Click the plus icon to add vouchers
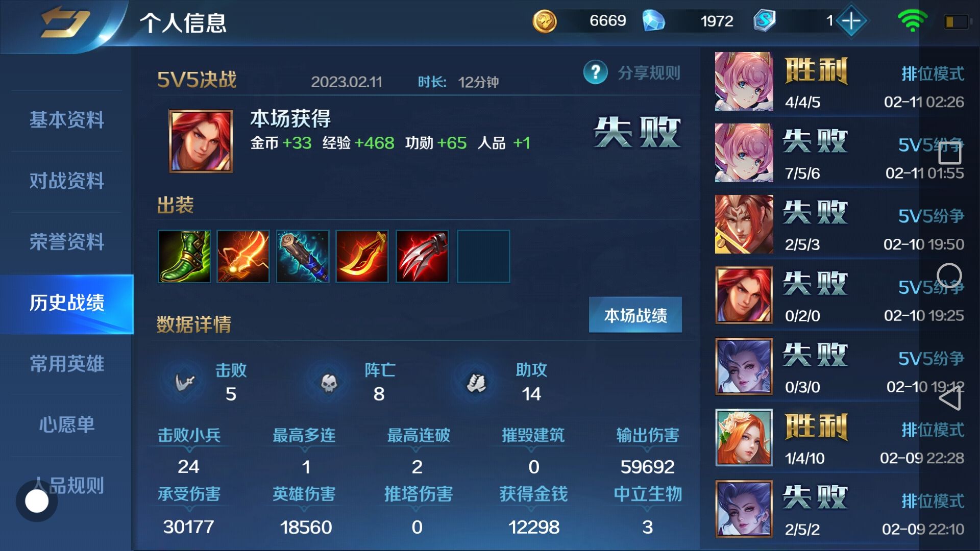The width and height of the screenshot is (980, 551). point(851,21)
